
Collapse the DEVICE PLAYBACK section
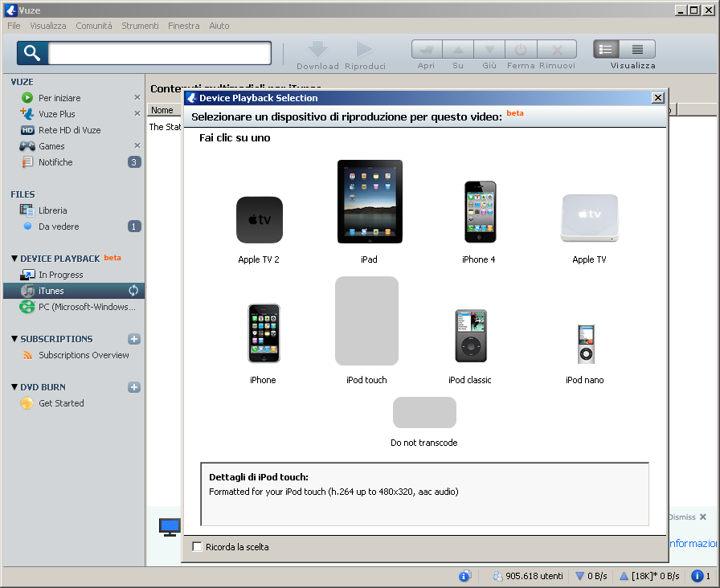(x=14, y=259)
